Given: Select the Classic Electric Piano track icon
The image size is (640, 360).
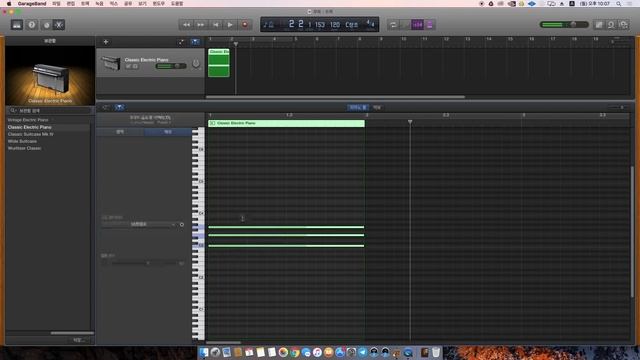Looking at the screenshot, I should coord(111,63).
